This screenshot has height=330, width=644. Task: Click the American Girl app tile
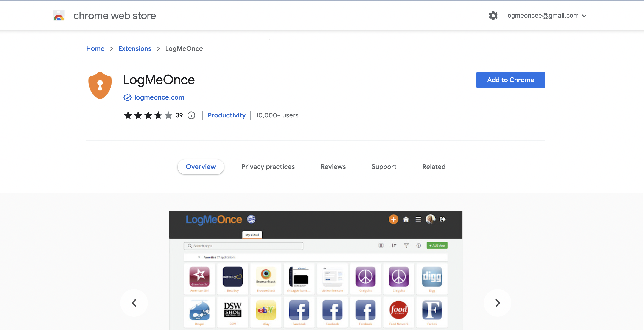pyautogui.click(x=199, y=279)
